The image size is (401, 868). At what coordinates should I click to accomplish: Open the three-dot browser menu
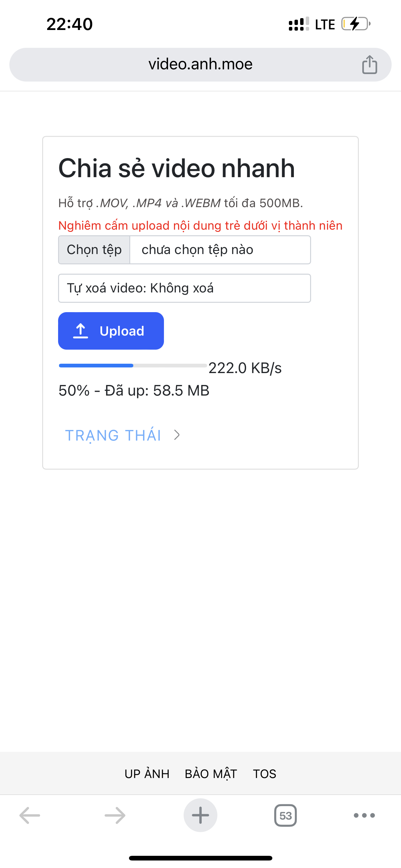pyautogui.click(x=364, y=816)
